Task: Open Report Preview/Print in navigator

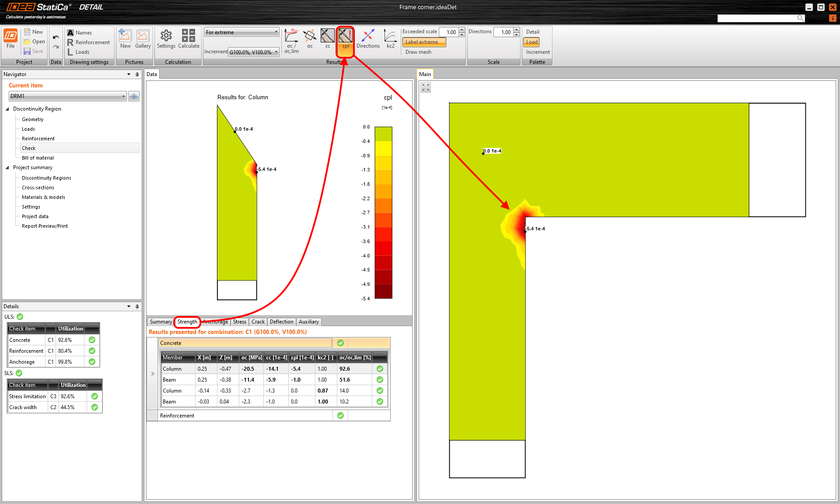Action: click(x=45, y=226)
